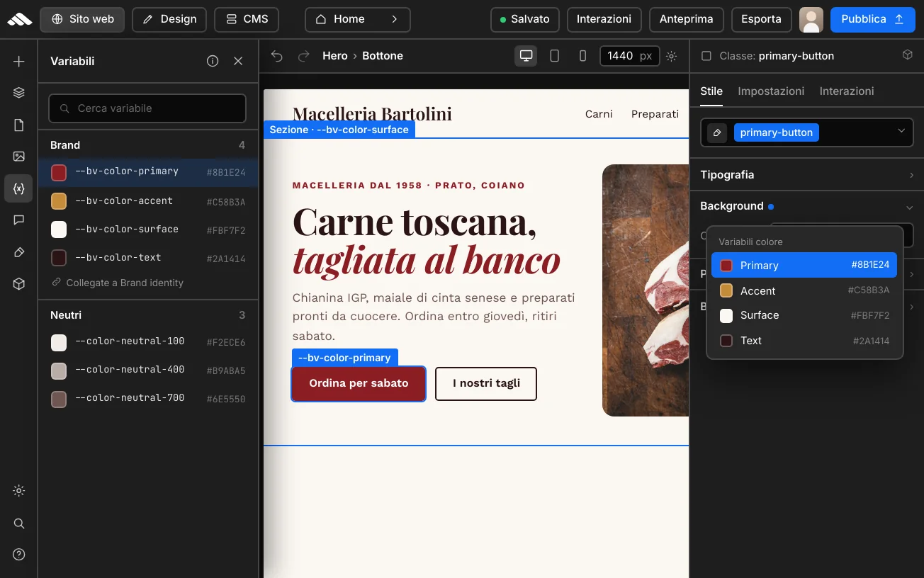The image size is (924, 578).
Task: Click the meat photo on canvas
Action: [646, 290]
